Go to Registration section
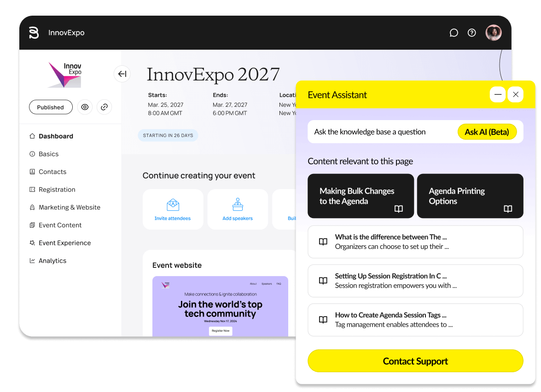This screenshot has width=541, height=392. click(57, 190)
